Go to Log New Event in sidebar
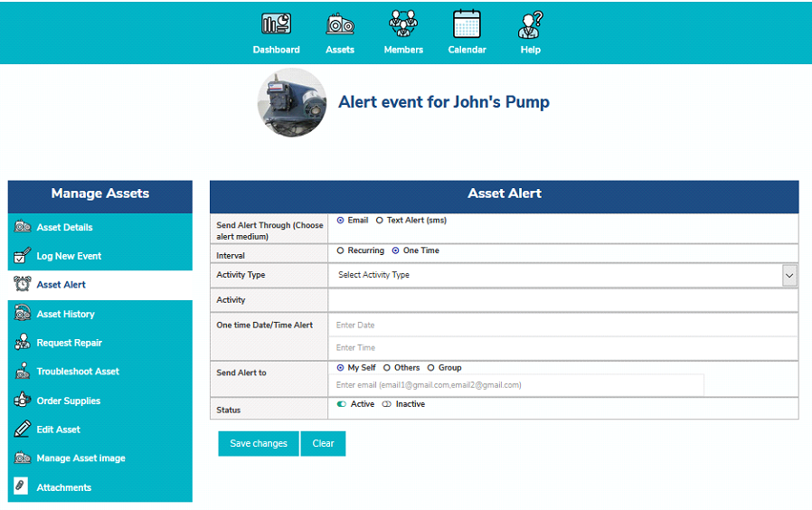This screenshot has height=510, width=812. [x=69, y=256]
